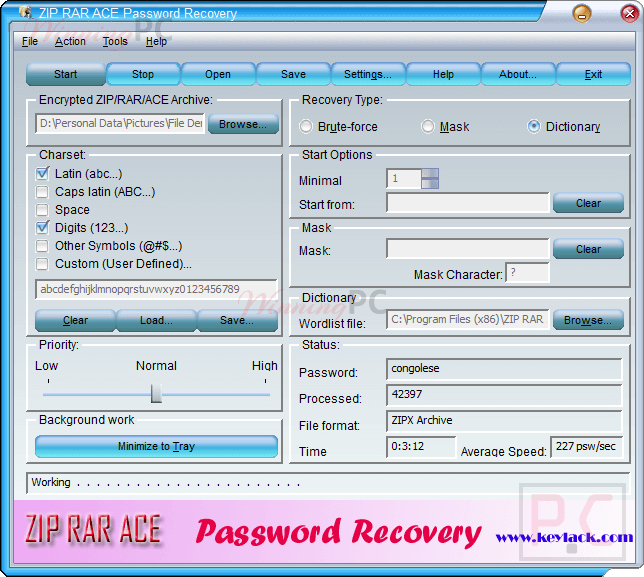Click the Mask Character field
This screenshot has height=577, width=644.
527,273
